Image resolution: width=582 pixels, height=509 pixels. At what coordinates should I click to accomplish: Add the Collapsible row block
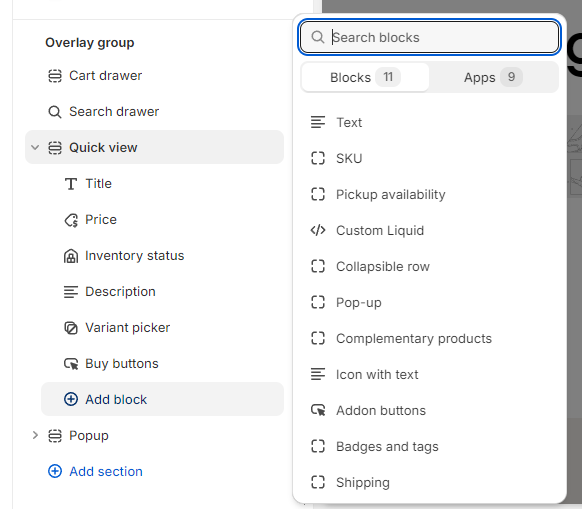(x=429, y=266)
